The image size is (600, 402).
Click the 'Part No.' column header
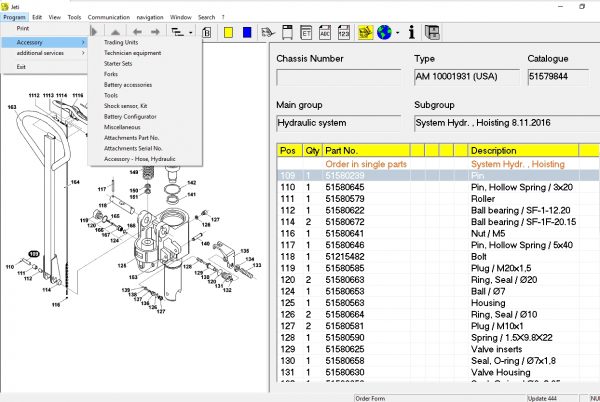(366, 151)
